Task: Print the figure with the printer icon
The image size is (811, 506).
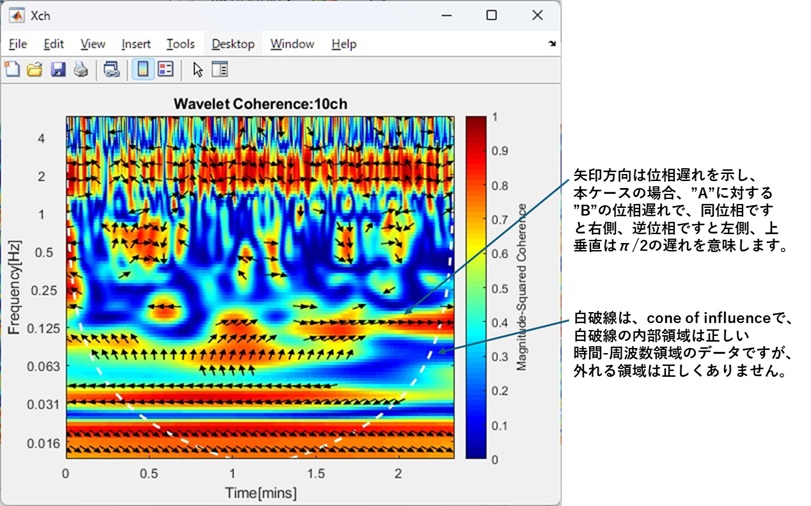Action: pos(79,70)
